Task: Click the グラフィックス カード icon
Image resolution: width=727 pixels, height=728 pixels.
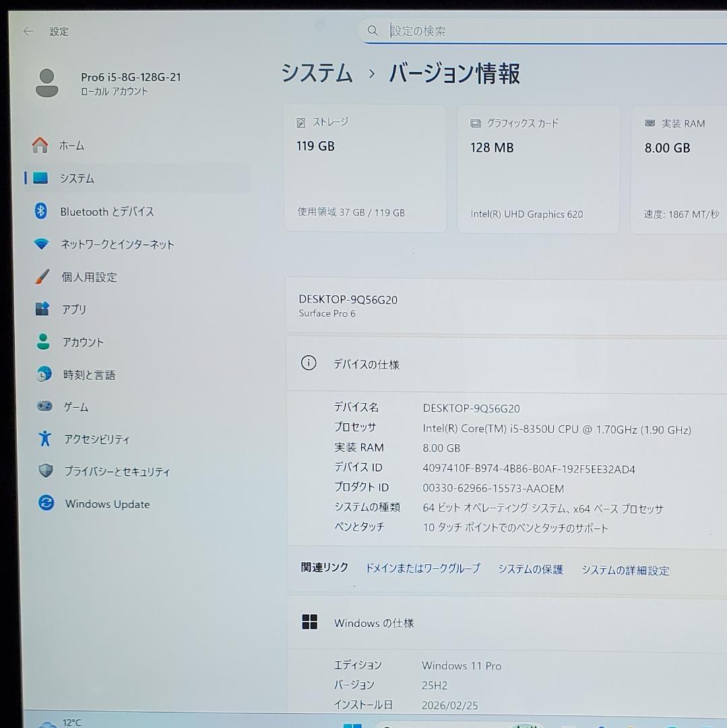Action: 476,123
